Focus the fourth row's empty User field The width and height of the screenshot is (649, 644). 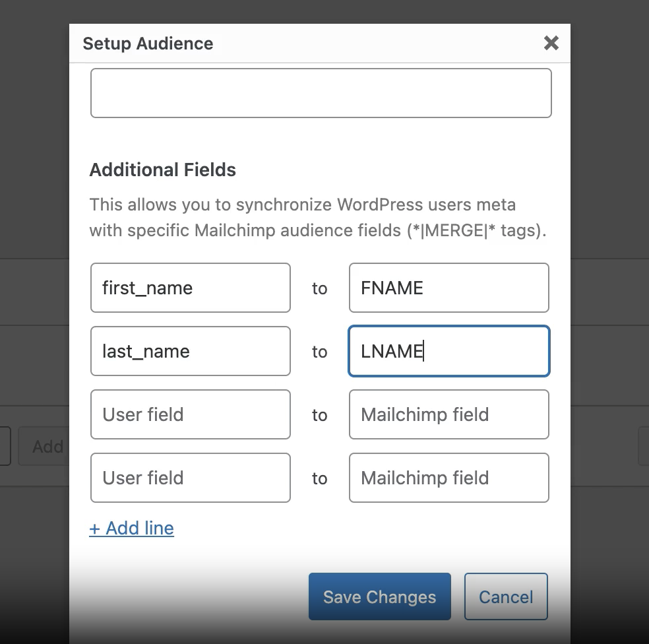point(190,478)
